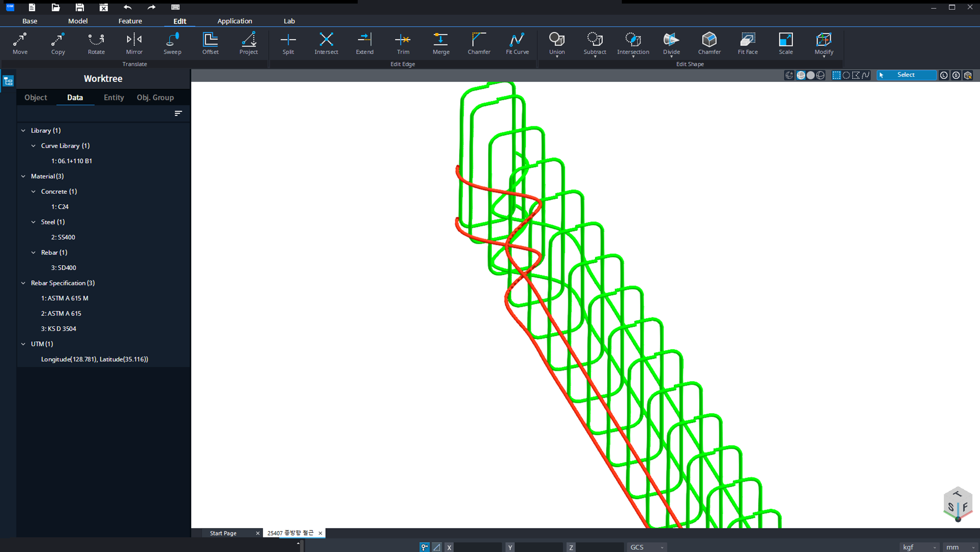Viewport: 980px width, 552px height.
Task: Open the GCS coordinate system dropdown
Action: coord(647,547)
